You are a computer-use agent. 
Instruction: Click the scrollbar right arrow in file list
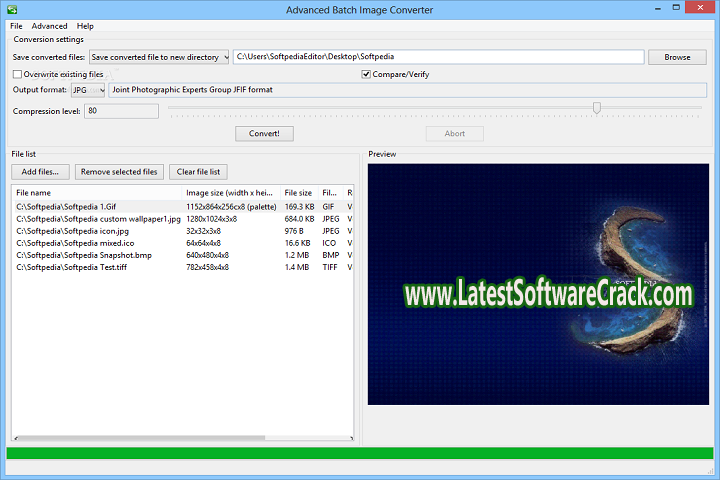[x=351, y=438]
